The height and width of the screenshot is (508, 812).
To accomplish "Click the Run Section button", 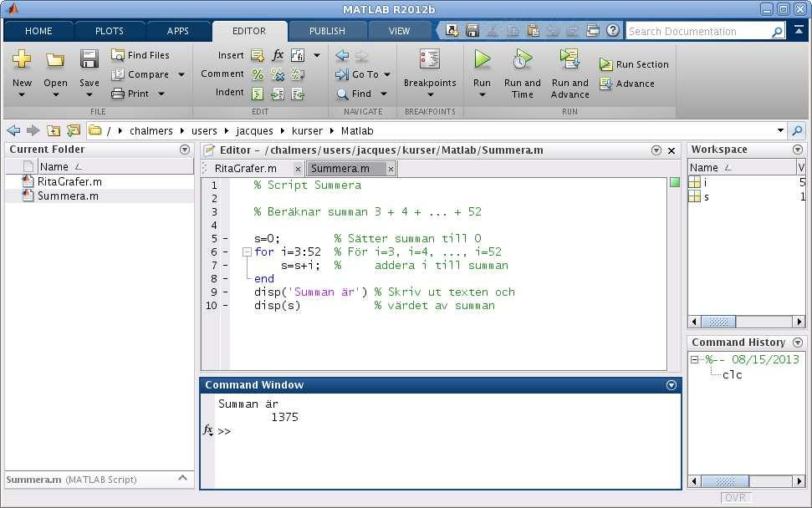I will 634,64.
